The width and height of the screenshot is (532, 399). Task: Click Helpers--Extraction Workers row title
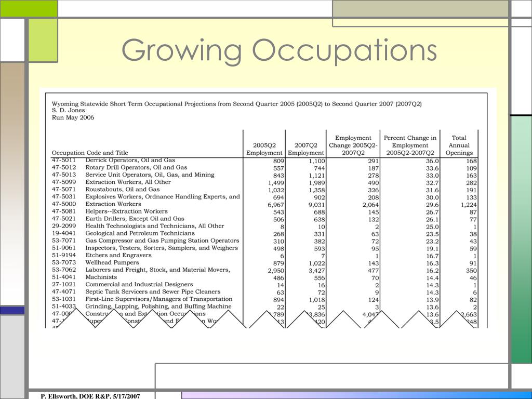pos(127,211)
